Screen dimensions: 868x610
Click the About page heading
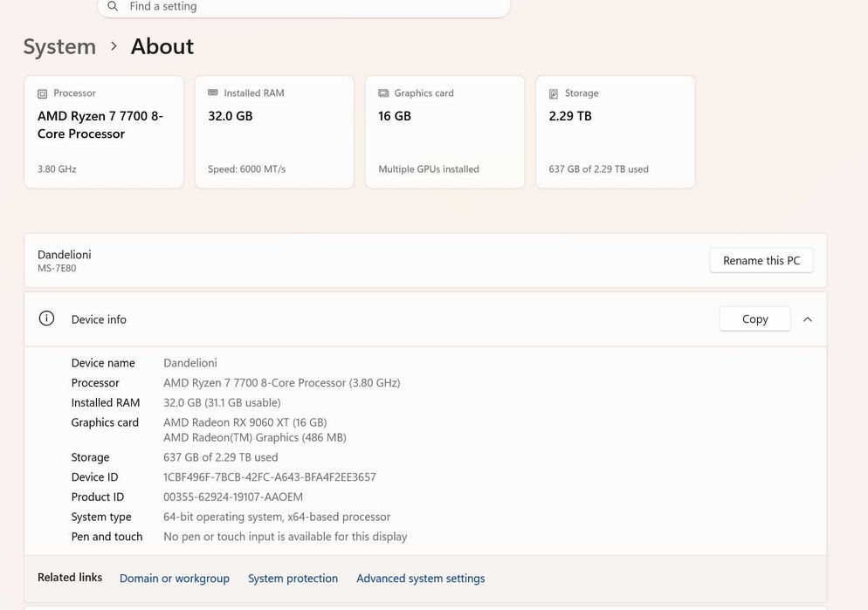[162, 46]
